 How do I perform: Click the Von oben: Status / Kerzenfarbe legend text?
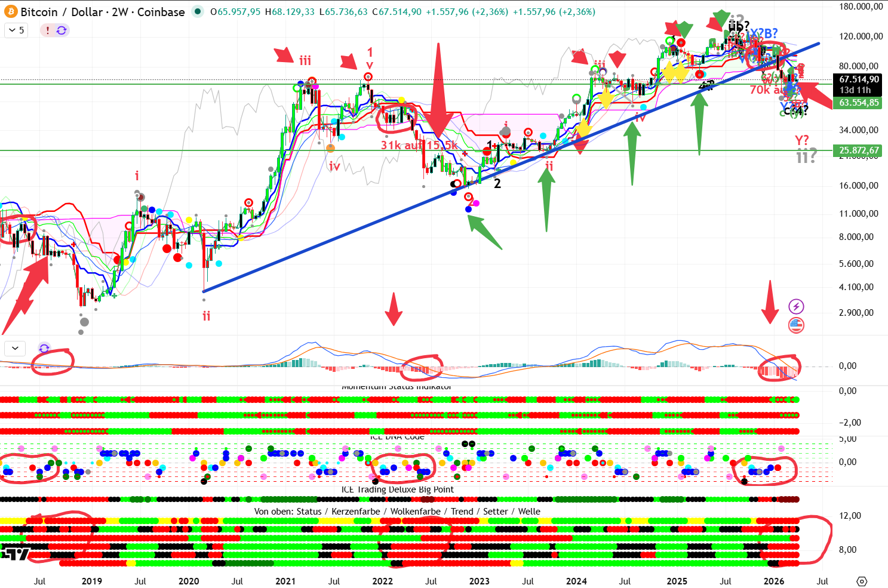(x=397, y=512)
